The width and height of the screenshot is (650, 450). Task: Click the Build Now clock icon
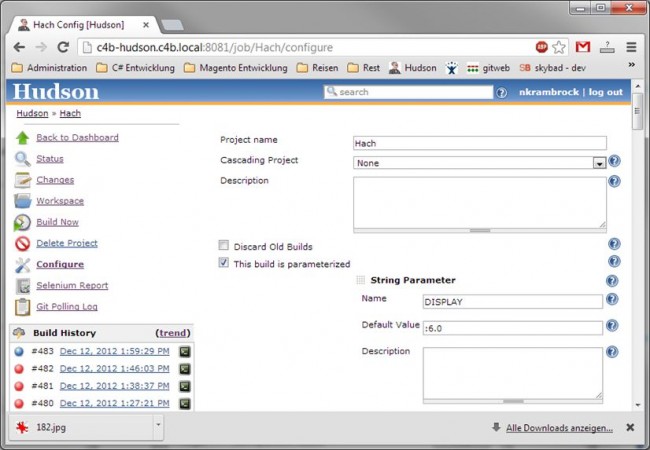coord(22,222)
